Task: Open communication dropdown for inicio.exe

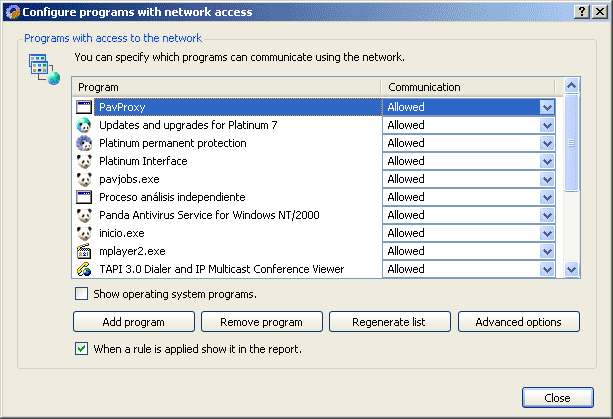Action: point(547,233)
